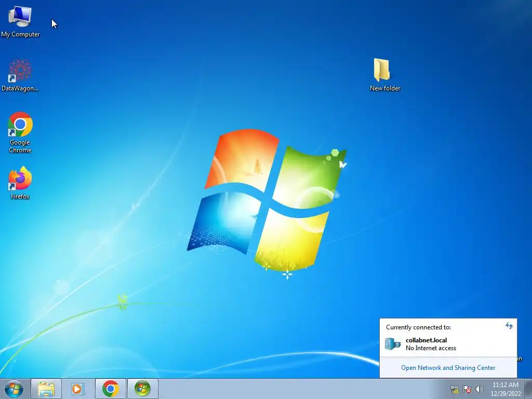This screenshot has height=399, width=532.
Task: Click the collabnet.local network computer icon
Action: pyautogui.click(x=393, y=344)
